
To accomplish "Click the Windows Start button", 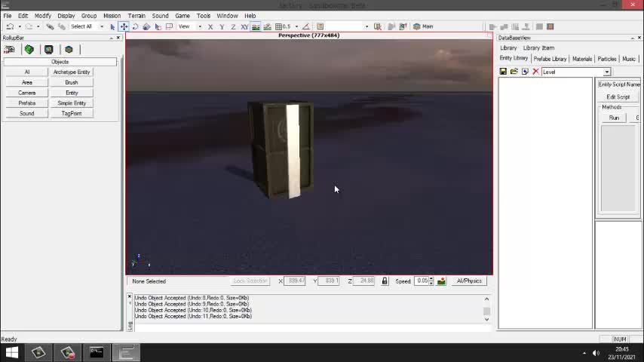I will pyautogui.click(x=12, y=352).
